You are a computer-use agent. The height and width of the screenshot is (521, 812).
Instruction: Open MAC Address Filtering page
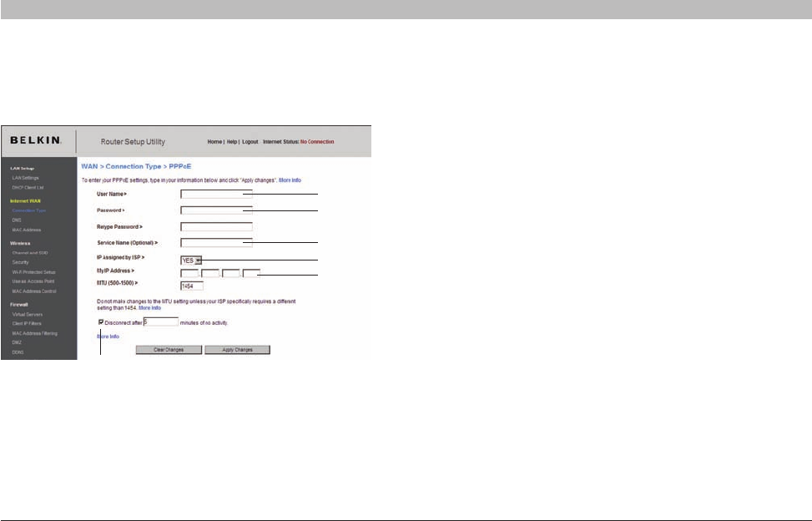click(35, 333)
